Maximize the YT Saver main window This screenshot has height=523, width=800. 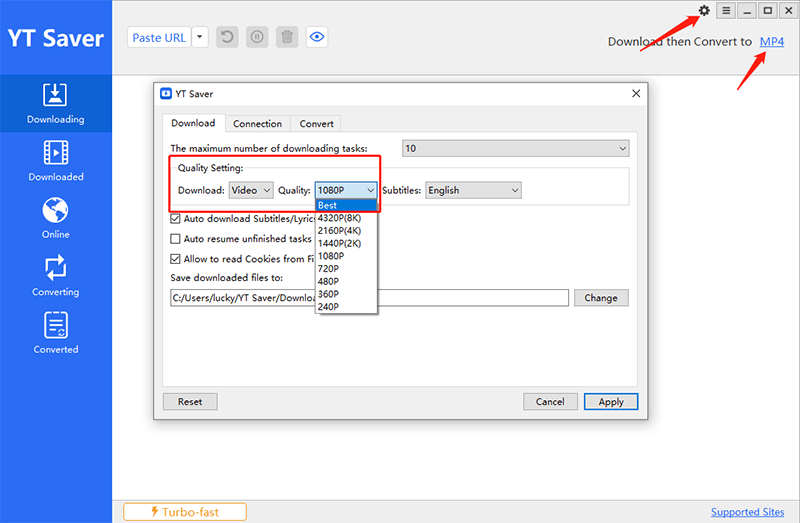pos(767,11)
